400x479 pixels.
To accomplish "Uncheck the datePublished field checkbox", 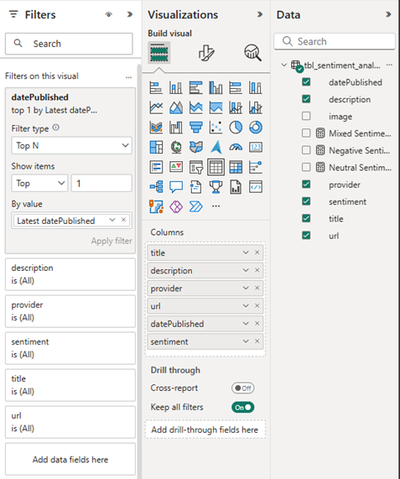I will [306, 82].
